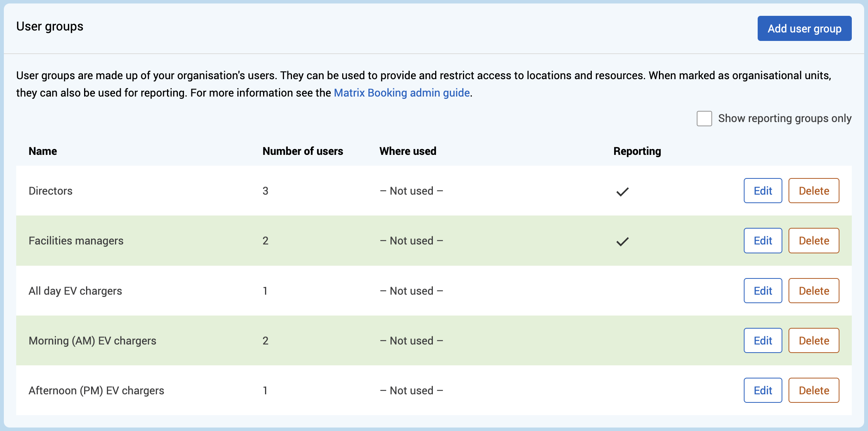Screen dimensions: 868x431
Task: Click the Name column header
Action: tap(43, 151)
